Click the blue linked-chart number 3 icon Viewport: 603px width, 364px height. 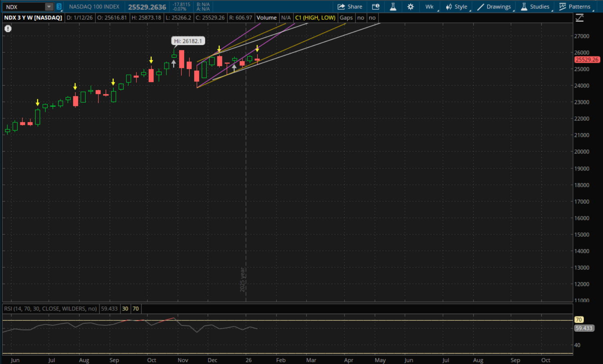pos(59,7)
